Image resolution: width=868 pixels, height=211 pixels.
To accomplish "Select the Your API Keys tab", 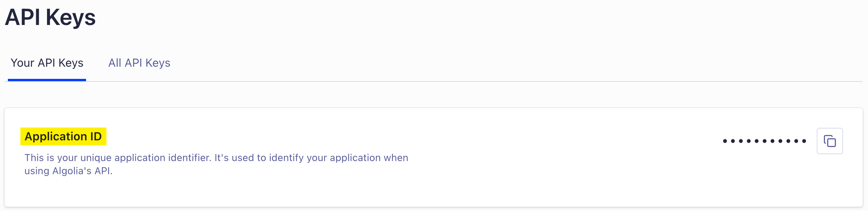I will tap(47, 63).
